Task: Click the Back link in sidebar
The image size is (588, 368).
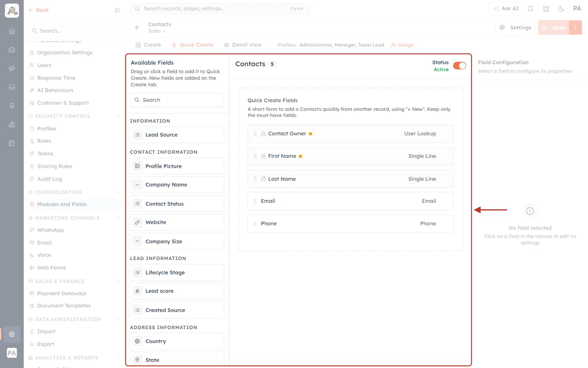Action: tap(39, 10)
